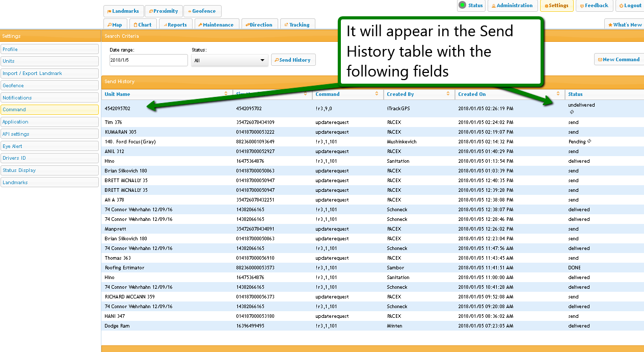Click the Created On column sort arrows
The height and width of the screenshot is (352, 644).
[558, 94]
